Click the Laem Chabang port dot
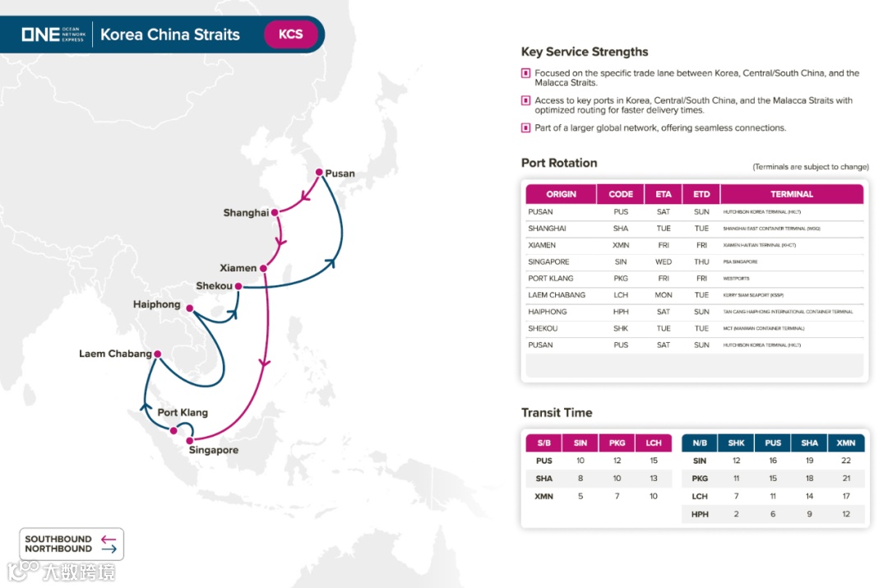888x588 pixels. pos(157,354)
